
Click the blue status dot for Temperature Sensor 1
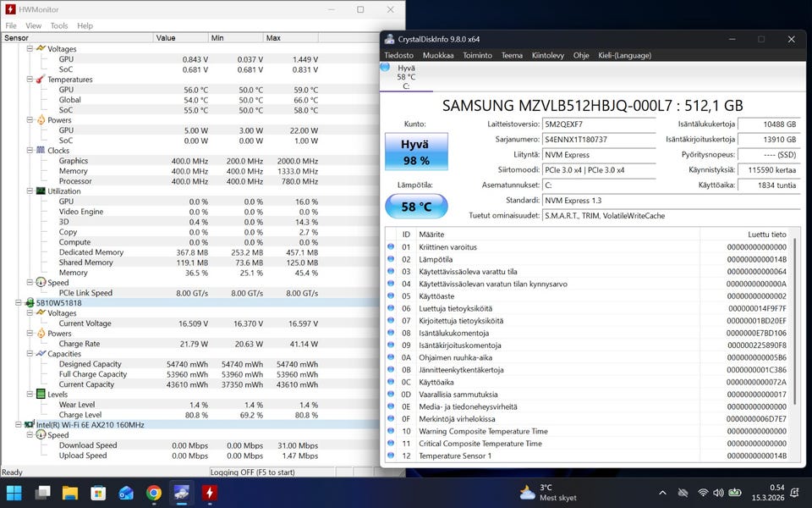[x=391, y=456]
